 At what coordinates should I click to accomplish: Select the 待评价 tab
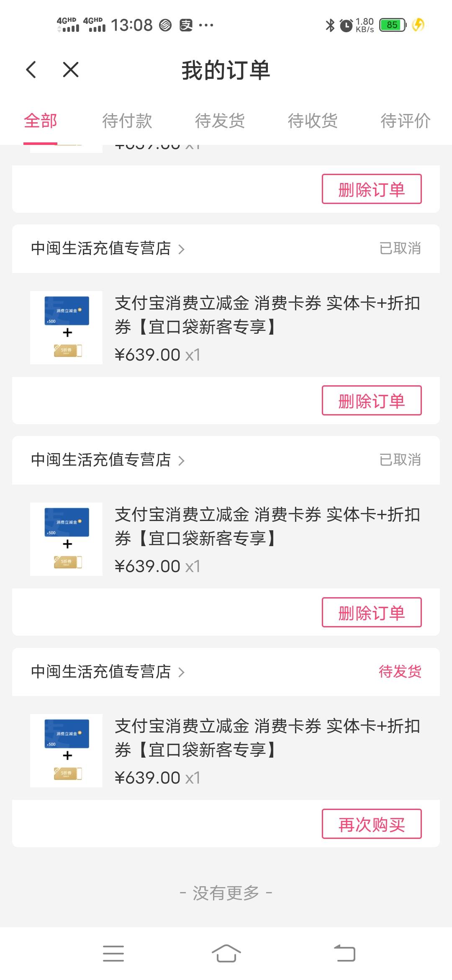(x=405, y=121)
